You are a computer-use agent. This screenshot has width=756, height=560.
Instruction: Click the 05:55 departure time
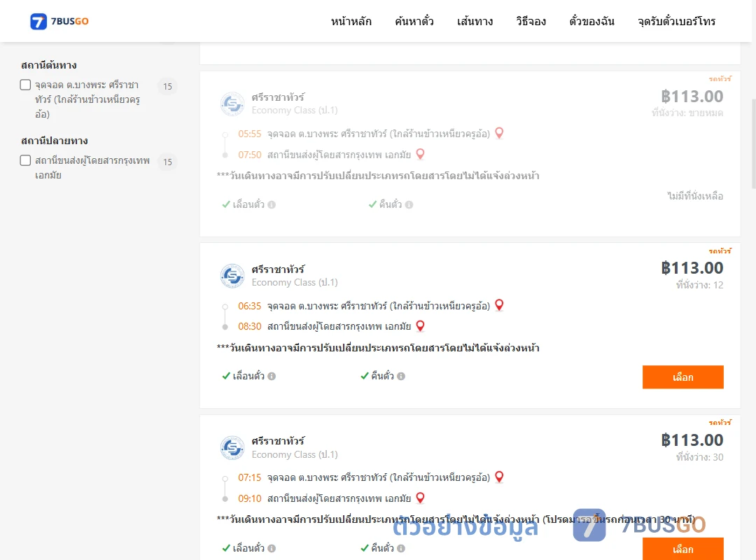click(249, 134)
